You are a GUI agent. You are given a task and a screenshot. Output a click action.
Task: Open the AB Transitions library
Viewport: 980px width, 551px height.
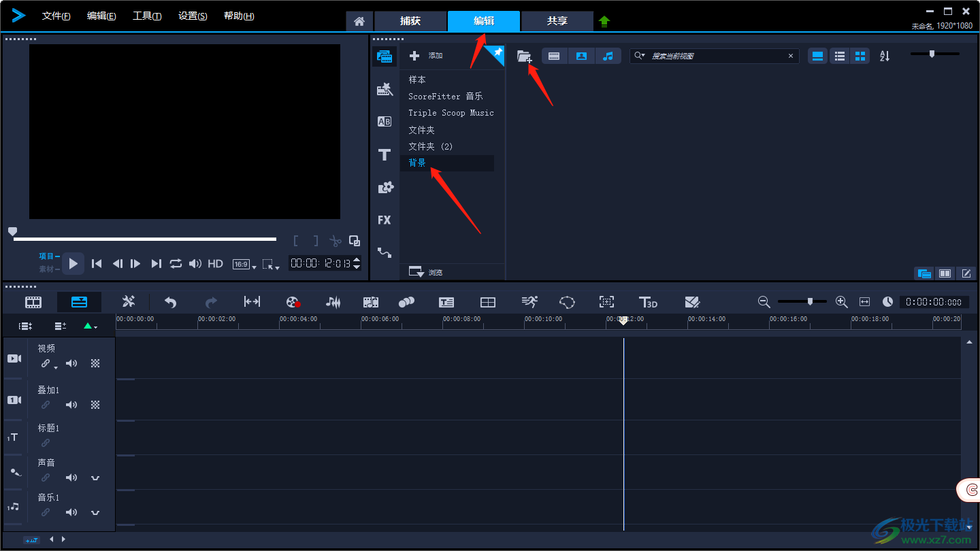385,122
